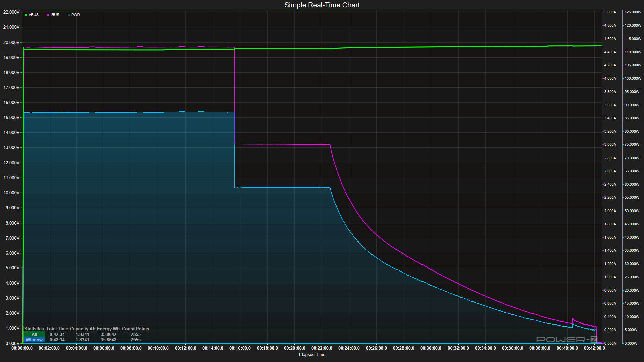Click the 1.000V voltage axis label
The image size is (644, 362).
click(x=12, y=328)
